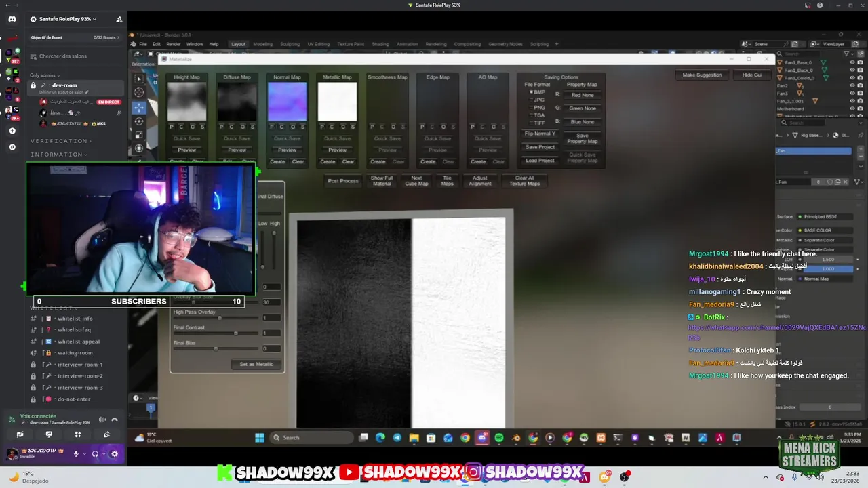This screenshot has height=488, width=868.
Task: Open the Red None channel dropdown
Action: (x=582, y=95)
